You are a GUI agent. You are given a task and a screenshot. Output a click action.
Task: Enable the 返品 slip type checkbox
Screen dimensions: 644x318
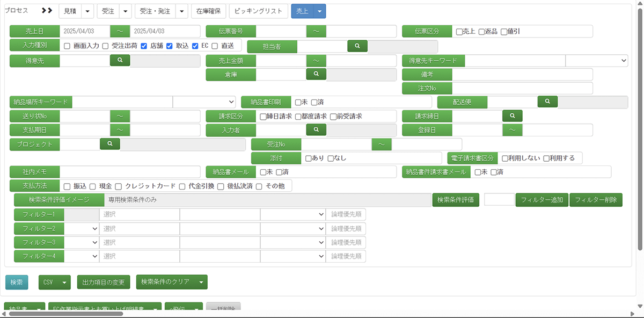[x=482, y=32]
